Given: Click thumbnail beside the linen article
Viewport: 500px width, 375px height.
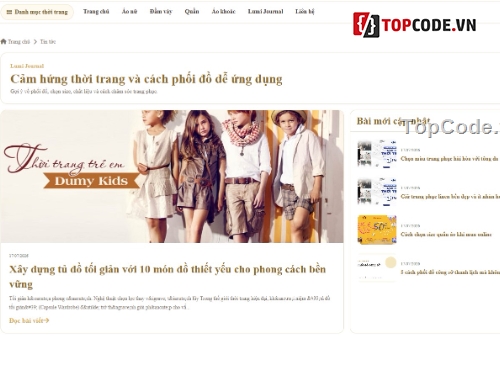Looking at the screenshot, I should point(377,192).
